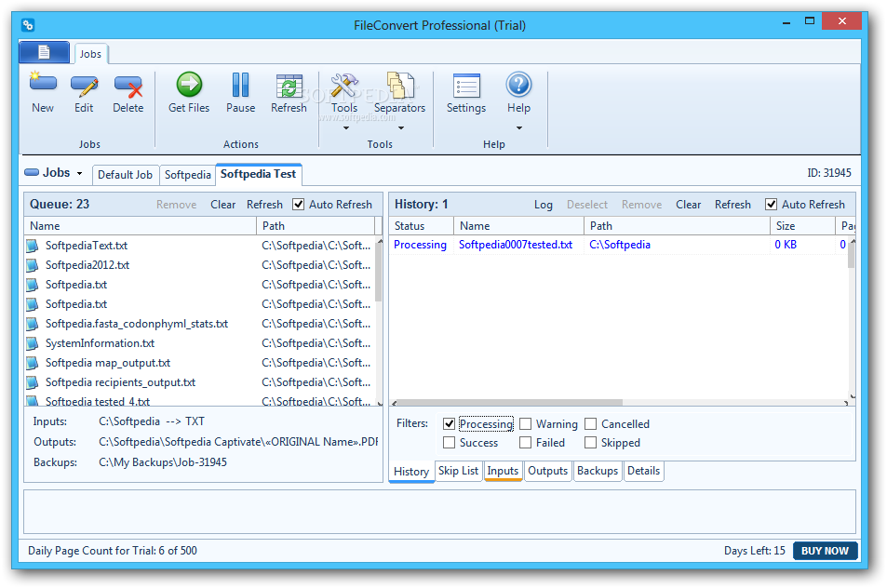The width and height of the screenshot is (887, 588).
Task: Open the Skip List tab
Action: point(458,471)
